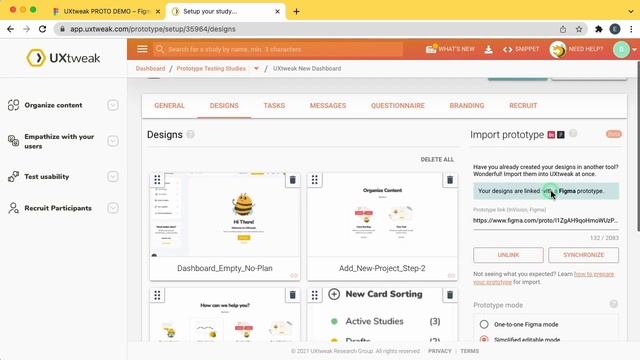
Task: Open the user profile avatar
Action: click(x=621, y=49)
